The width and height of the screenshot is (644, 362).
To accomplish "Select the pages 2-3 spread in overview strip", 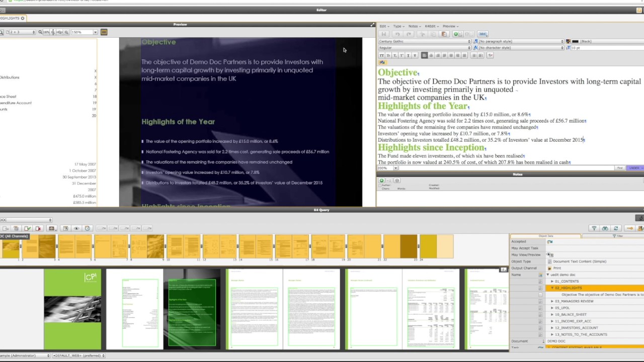I will [39, 247].
